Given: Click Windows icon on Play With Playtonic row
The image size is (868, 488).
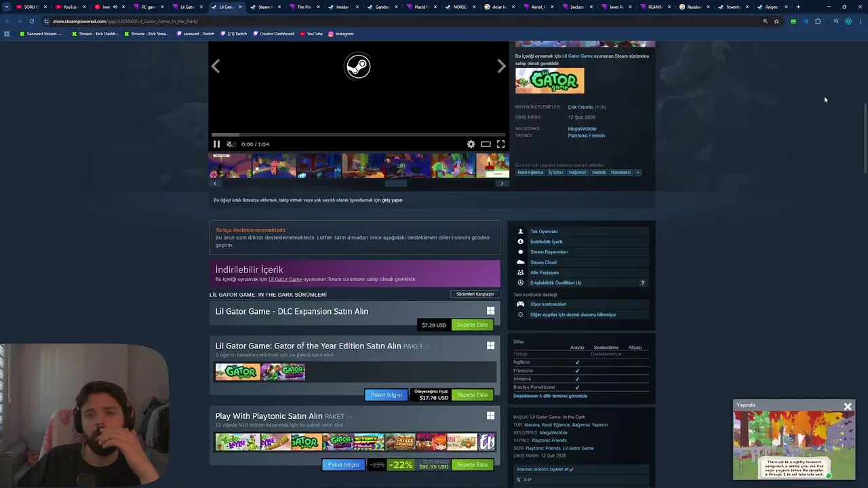Looking at the screenshot, I should (490, 415).
